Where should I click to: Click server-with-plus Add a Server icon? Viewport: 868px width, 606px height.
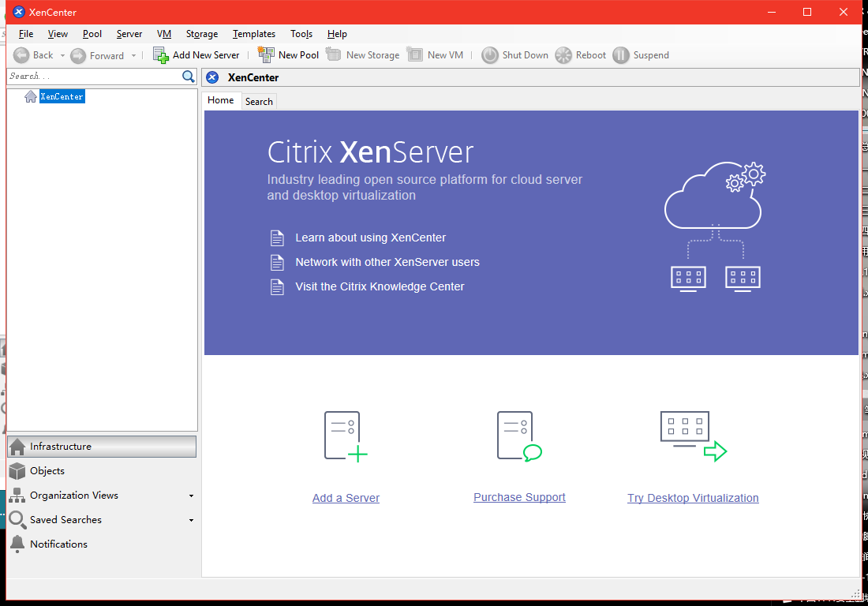point(346,436)
